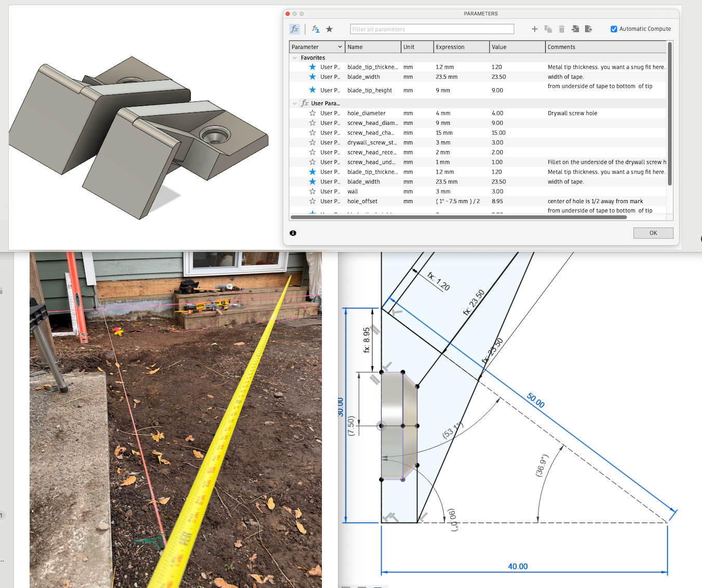
Task: Favorite the screw_head_diam parameter star
Action: (313, 123)
